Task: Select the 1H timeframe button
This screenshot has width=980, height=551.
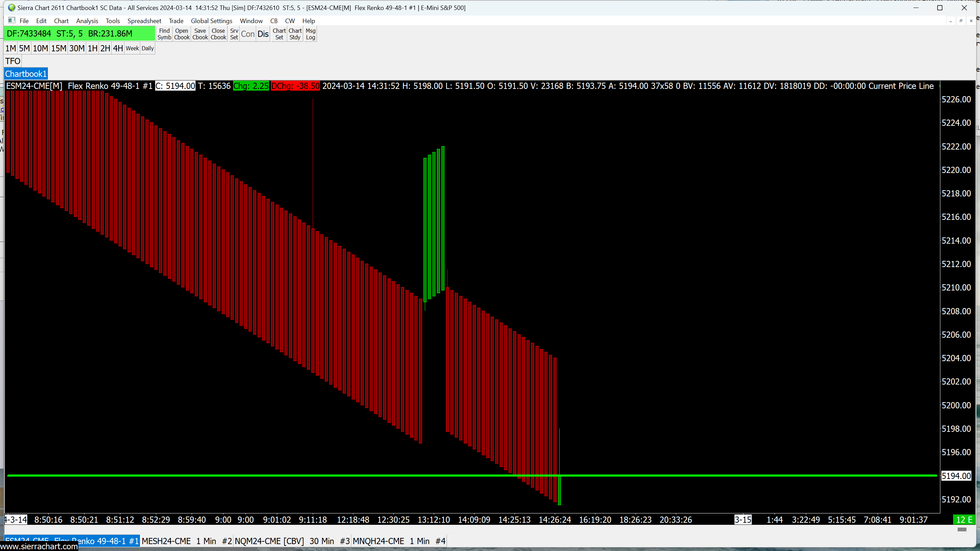Action: click(92, 48)
